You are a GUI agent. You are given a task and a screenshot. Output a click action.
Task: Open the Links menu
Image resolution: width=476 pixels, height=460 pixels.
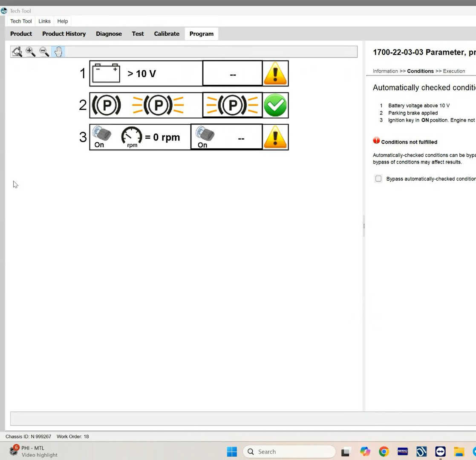point(44,21)
